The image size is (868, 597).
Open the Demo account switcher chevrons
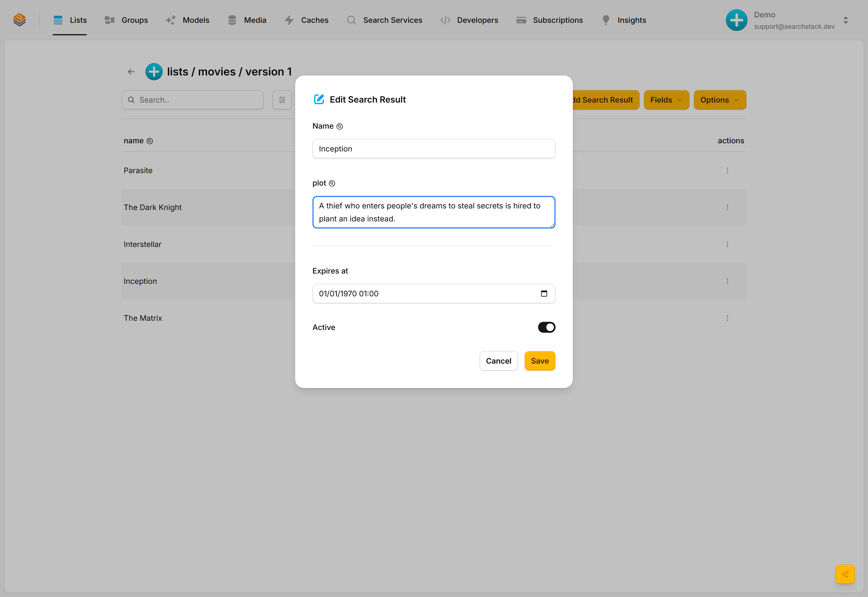point(845,20)
